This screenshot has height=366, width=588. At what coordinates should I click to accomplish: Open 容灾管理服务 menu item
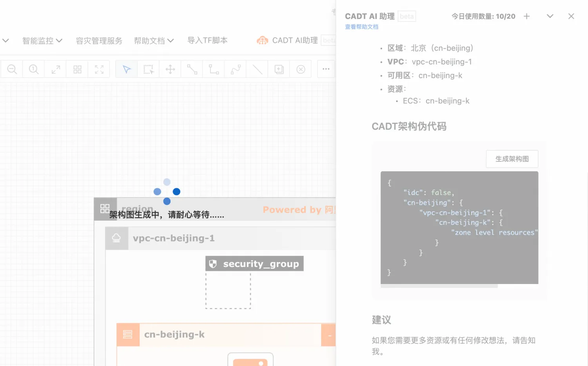click(99, 40)
